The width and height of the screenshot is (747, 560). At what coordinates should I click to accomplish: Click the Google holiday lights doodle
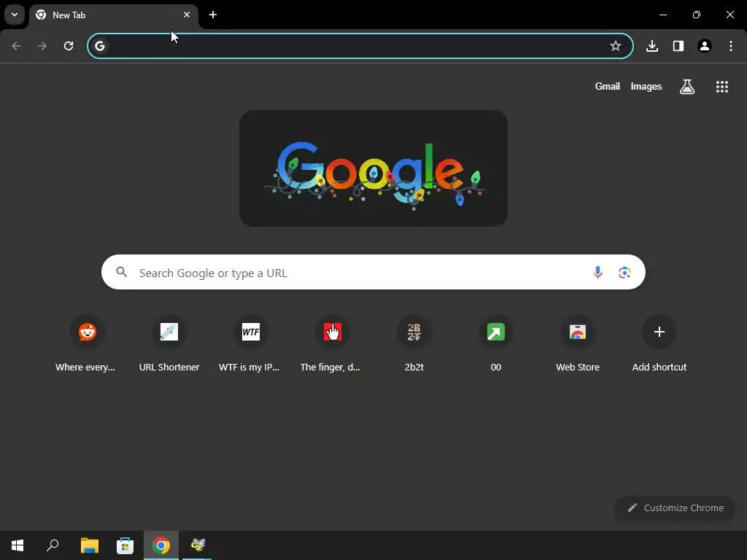coord(373,168)
